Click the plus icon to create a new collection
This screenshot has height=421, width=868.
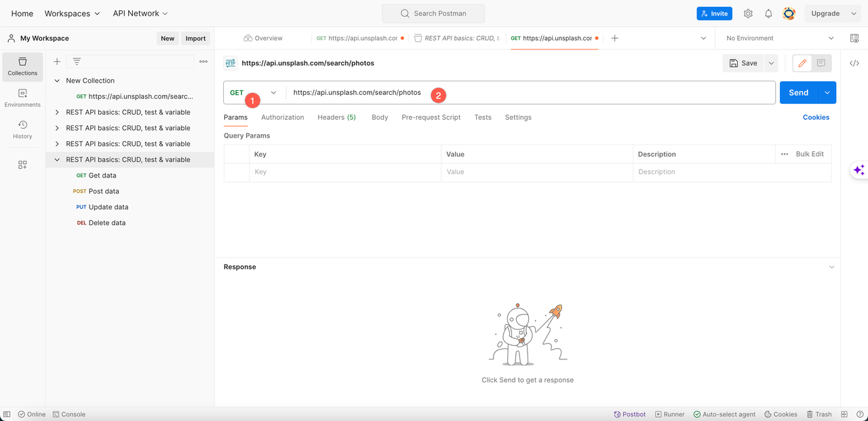coord(57,62)
